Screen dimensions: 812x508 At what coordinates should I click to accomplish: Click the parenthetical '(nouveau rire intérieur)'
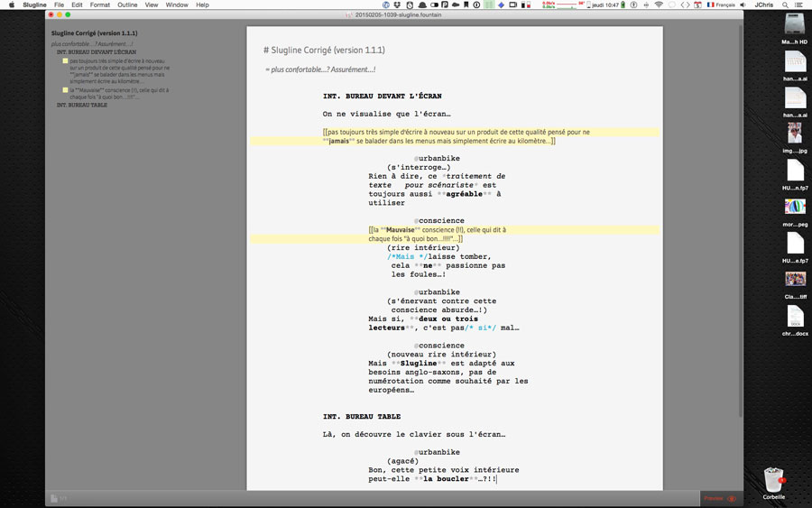pos(441,355)
